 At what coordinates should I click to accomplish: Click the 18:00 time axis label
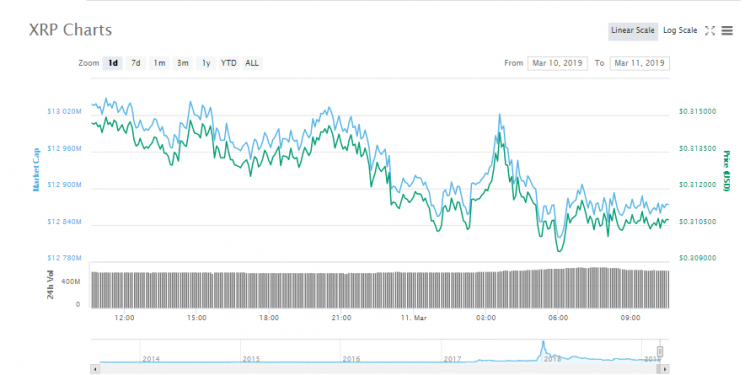[x=269, y=317]
